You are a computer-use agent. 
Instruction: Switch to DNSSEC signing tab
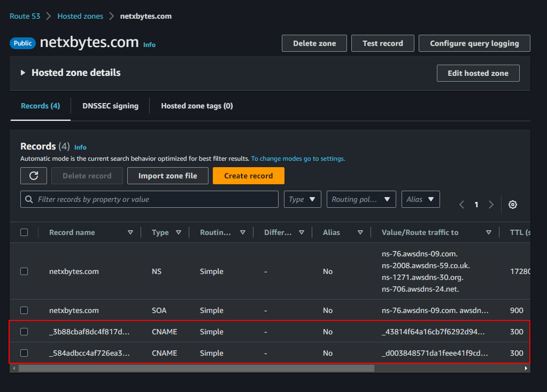click(x=110, y=106)
